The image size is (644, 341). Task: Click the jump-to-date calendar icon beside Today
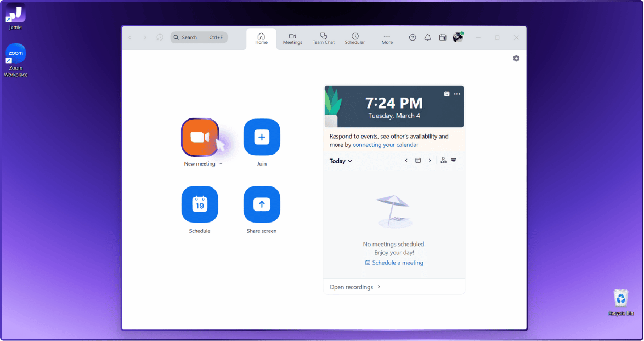pos(418,161)
